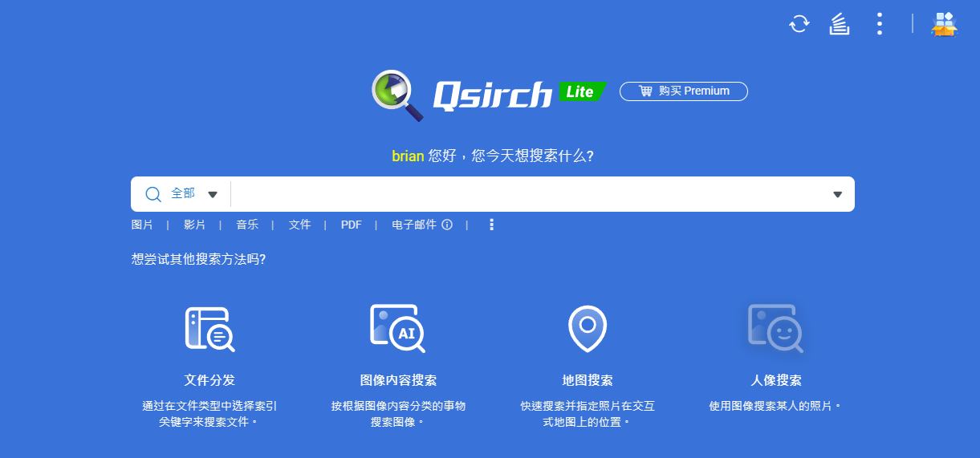Click the 人像搜索 face icon

[775, 328]
